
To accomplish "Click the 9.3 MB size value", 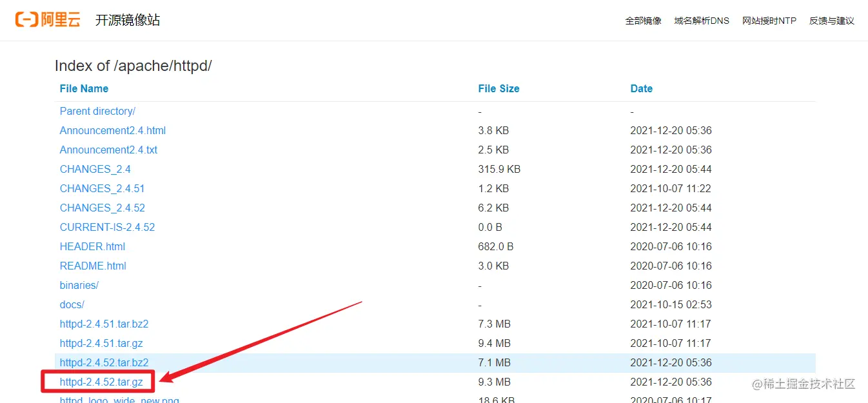I will [494, 382].
